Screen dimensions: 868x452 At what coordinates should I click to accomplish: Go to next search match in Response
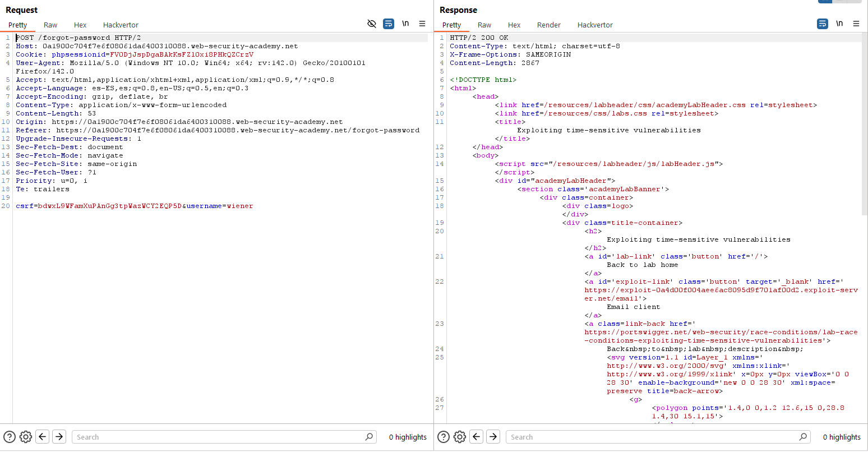click(493, 437)
